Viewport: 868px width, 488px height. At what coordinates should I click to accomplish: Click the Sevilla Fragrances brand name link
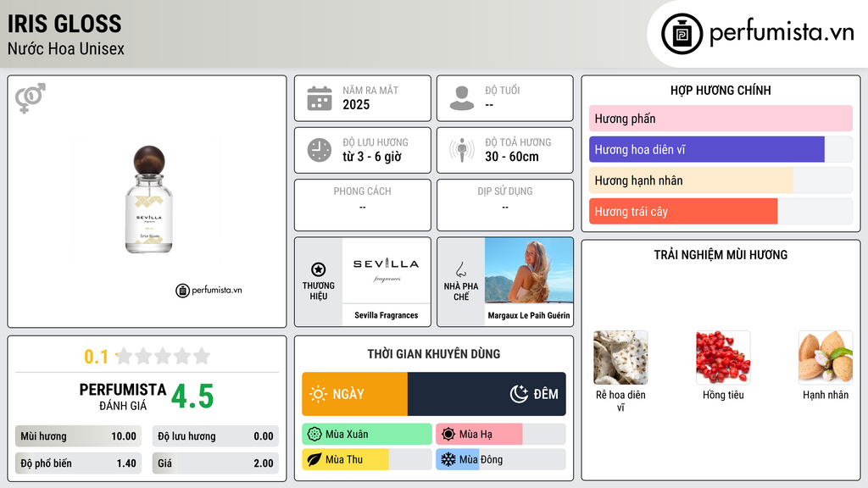click(x=387, y=315)
